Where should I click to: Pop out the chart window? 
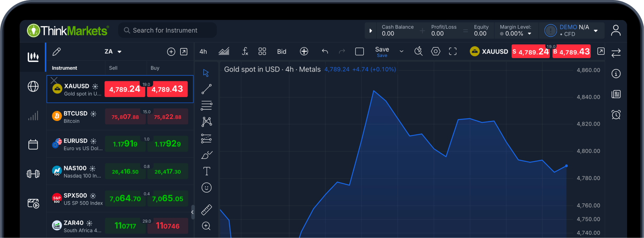click(x=601, y=52)
